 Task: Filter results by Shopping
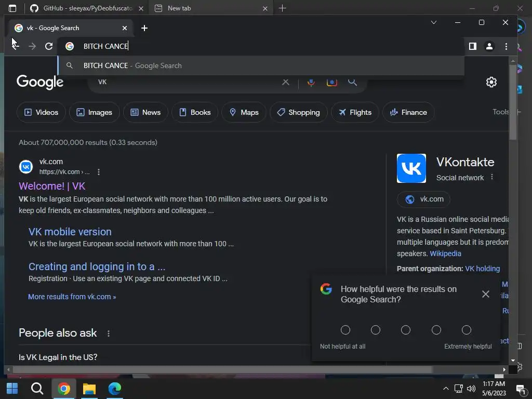pos(299,112)
